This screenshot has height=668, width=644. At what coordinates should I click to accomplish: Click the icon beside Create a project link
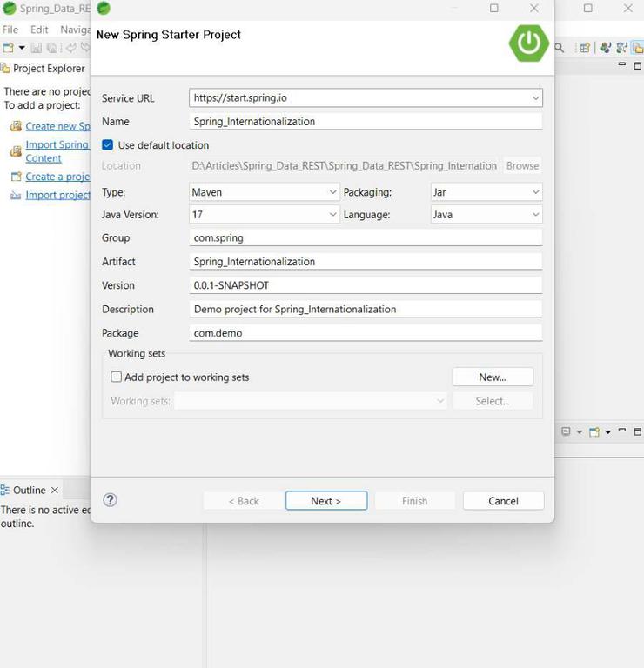(16, 177)
